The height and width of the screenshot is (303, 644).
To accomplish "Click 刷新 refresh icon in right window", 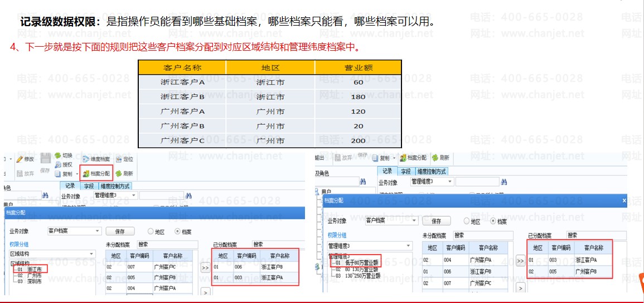I will pyautogui.click(x=439, y=158).
